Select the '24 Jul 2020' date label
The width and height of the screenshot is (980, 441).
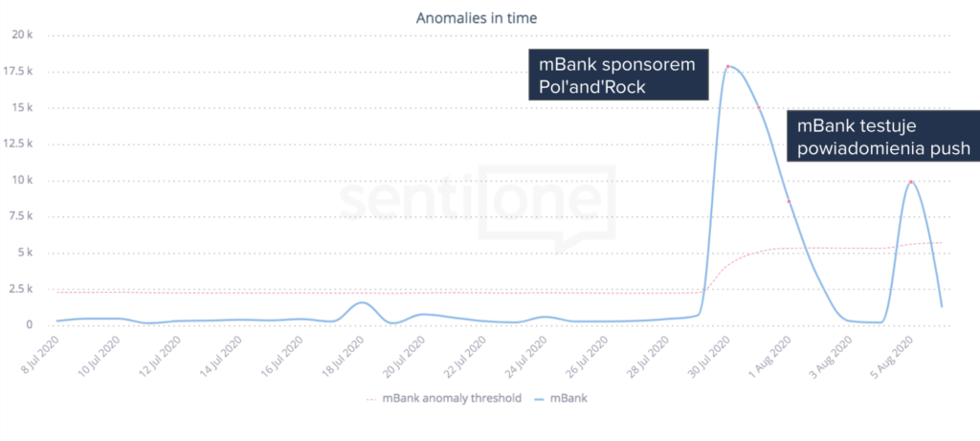pos(528,357)
